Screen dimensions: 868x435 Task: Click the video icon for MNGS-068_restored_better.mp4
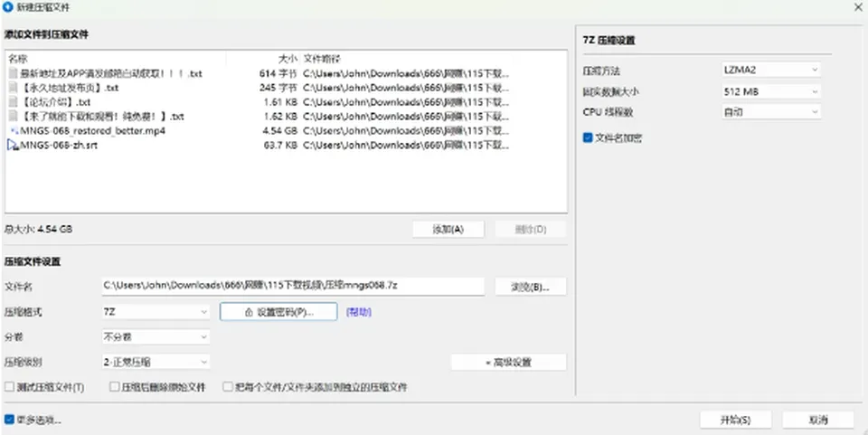point(14,130)
